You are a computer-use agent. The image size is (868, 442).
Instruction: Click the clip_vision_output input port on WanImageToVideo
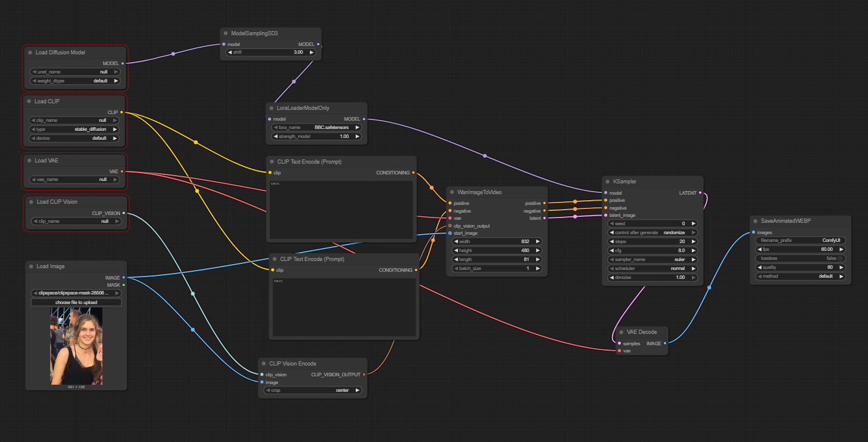(450, 226)
